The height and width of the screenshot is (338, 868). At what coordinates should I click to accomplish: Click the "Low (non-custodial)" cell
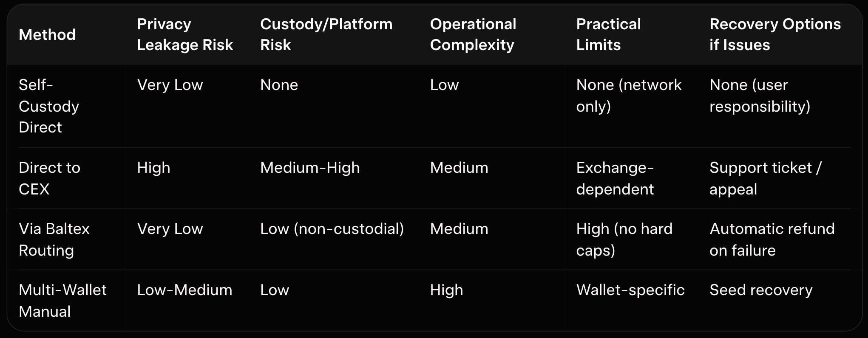coord(332,229)
